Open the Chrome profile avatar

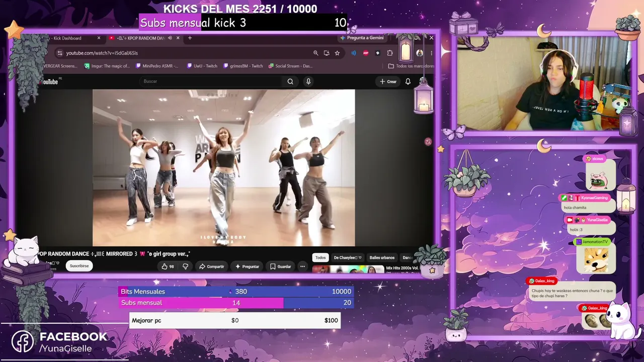point(420,53)
